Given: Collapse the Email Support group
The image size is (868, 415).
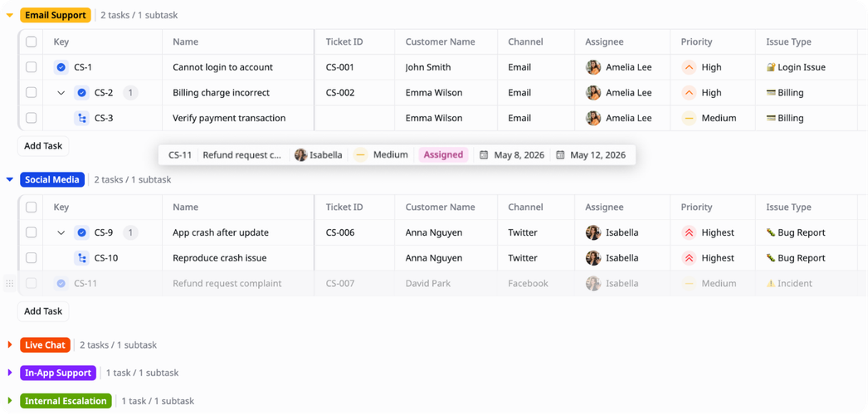Looking at the screenshot, I should point(9,16).
